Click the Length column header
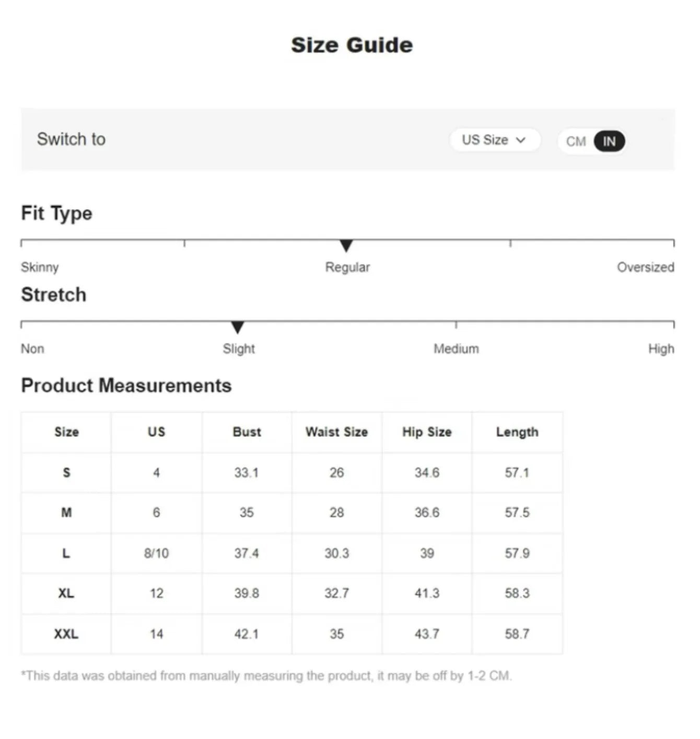The height and width of the screenshot is (739, 700). tap(517, 432)
